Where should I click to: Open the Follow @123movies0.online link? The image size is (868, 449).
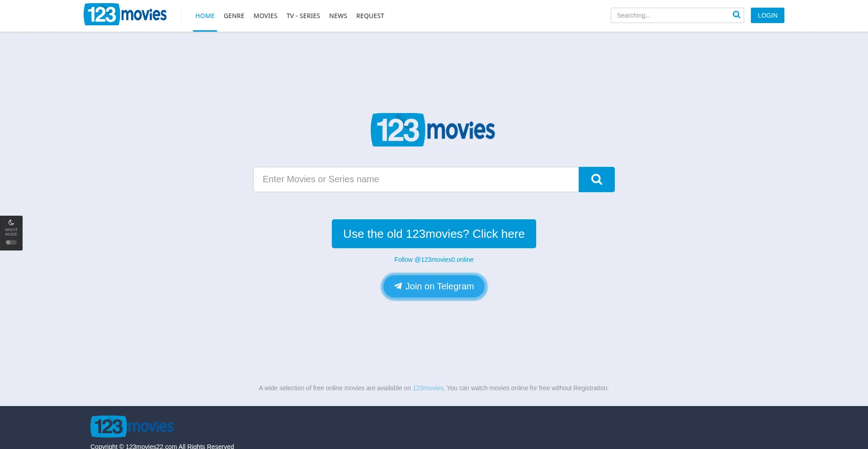coord(434,260)
